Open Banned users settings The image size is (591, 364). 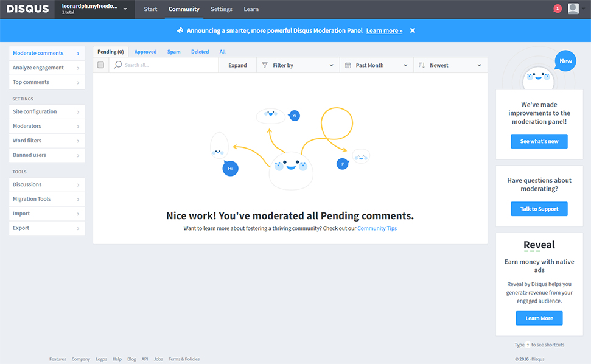(47, 155)
